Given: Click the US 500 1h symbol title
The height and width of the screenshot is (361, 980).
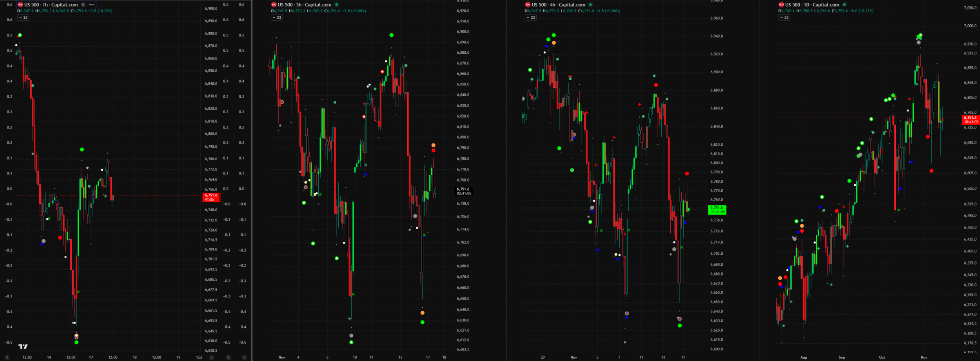Looking at the screenshot, I should pyautogui.click(x=51, y=5).
